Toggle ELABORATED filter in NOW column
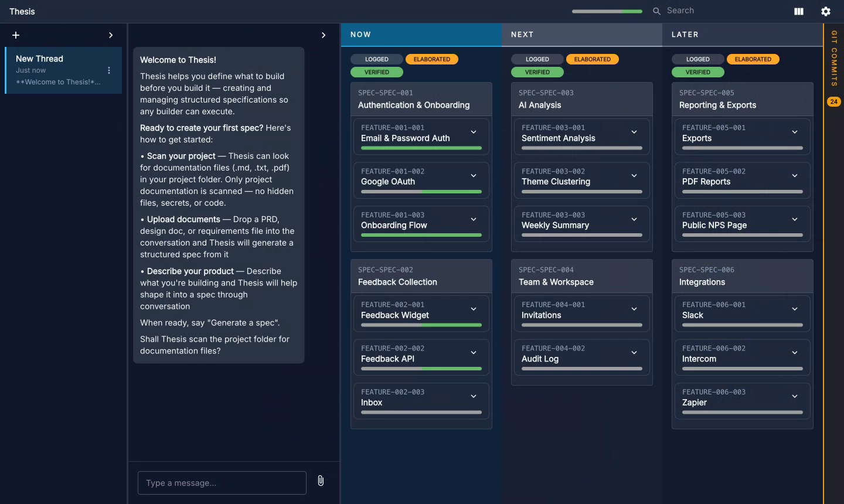Screen dimensions: 844x504 432,59
